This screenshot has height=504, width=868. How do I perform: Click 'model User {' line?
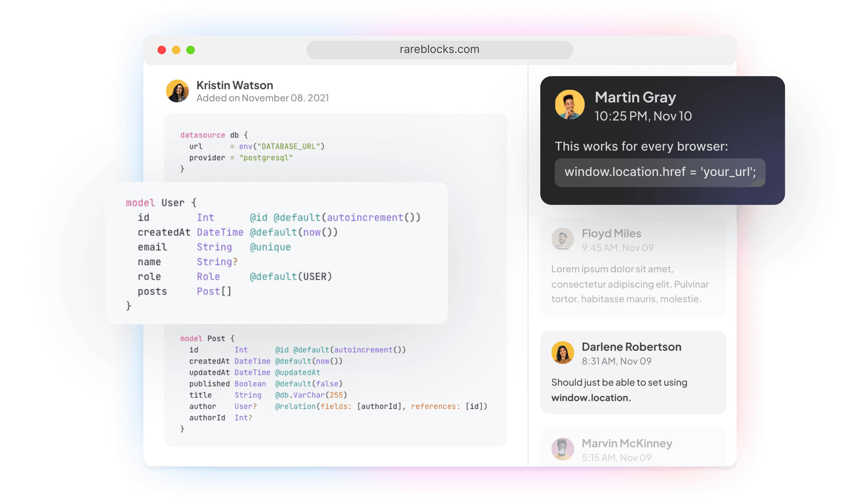pos(162,203)
